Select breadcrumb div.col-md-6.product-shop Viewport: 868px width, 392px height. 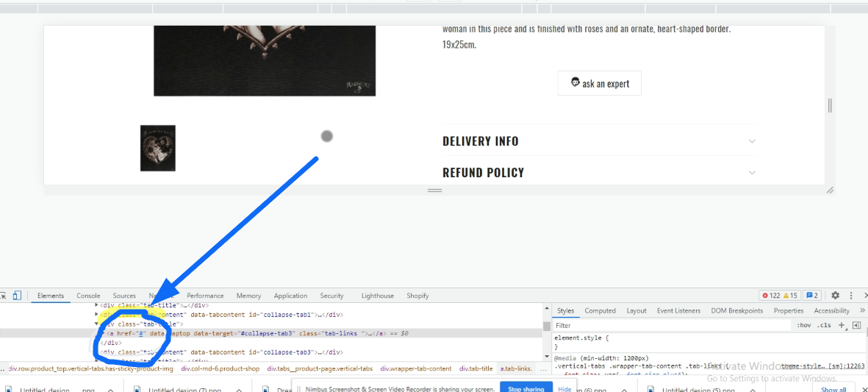click(220, 368)
